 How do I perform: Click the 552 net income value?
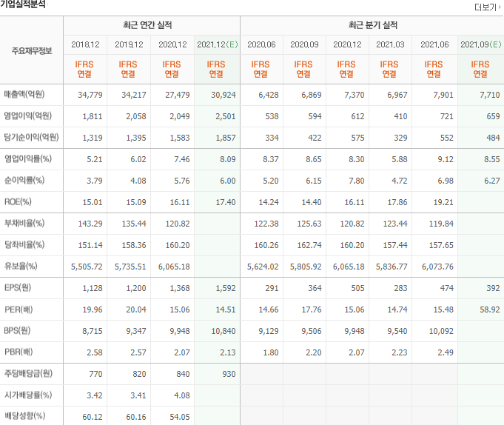(447, 138)
